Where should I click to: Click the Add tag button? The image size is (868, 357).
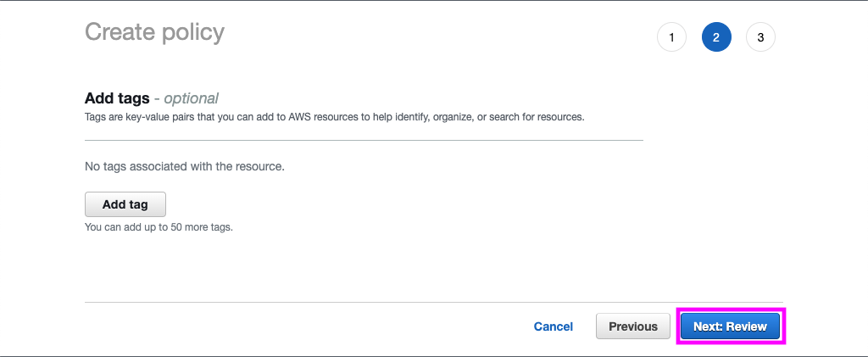click(x=125, y=204)
